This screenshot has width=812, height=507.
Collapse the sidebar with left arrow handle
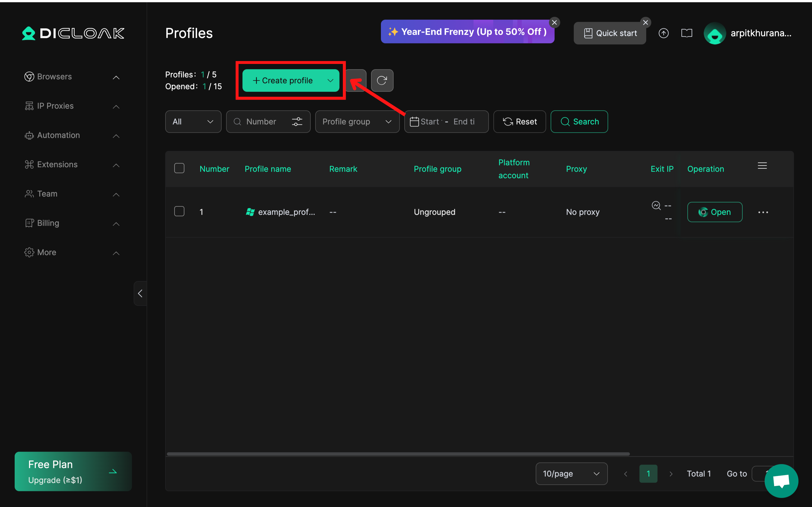140,293
